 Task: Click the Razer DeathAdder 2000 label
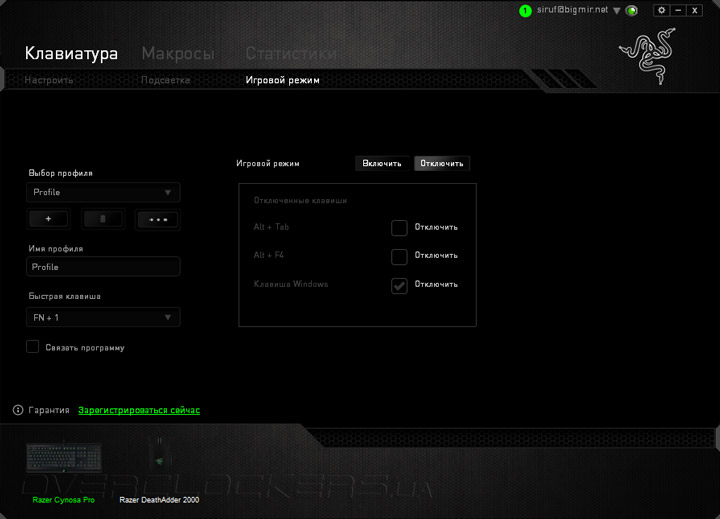tap(159, 500)
